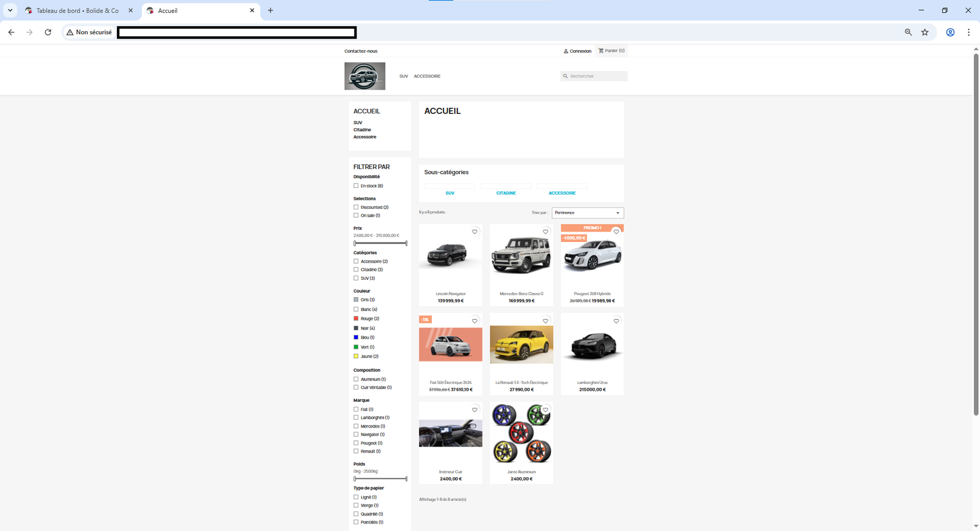Click the Rechercher search field
Screen dimensions: 980x531
[x=594, y=76]
